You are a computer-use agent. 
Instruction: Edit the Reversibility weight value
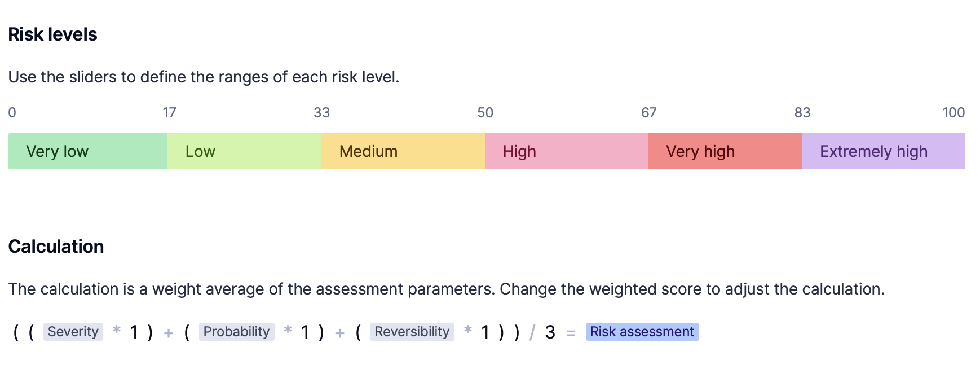[485, 332]
